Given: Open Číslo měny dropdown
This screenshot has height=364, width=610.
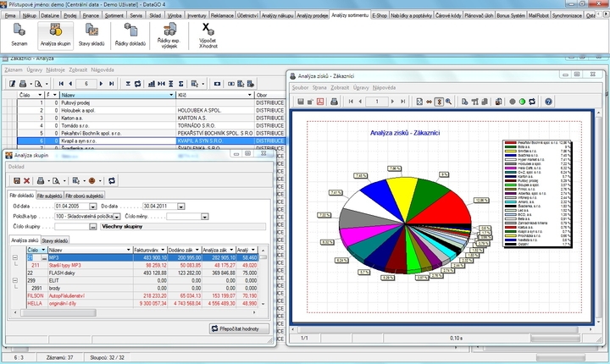Looking at the screenshot, I should coord(205,217).
